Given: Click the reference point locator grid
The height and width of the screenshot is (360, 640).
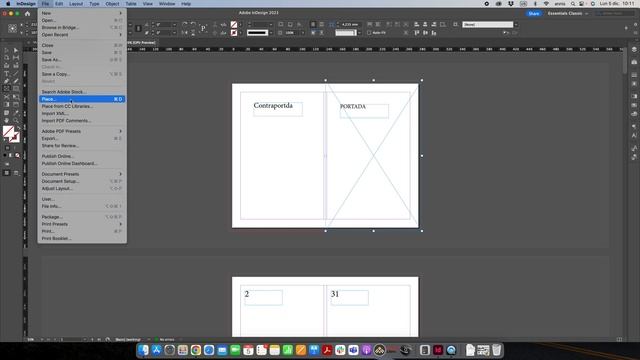Looking at the screenshot, I should pyautogui.click(x=12, y=29).
